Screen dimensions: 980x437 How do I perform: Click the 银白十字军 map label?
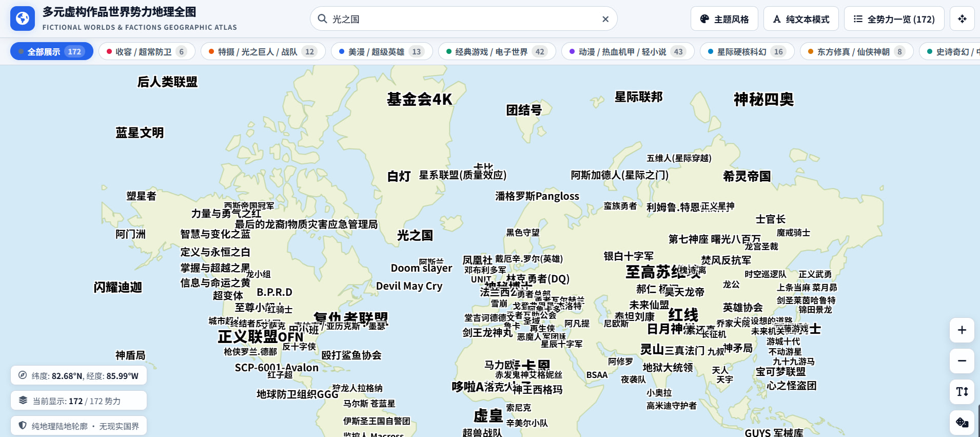[629, 256]
